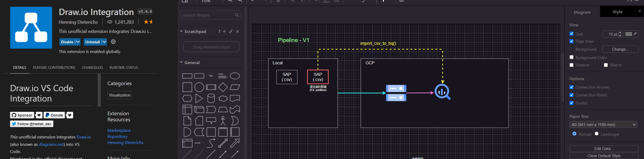
Task: Close the Scratchpad section
Action: [x=237, y=31]
